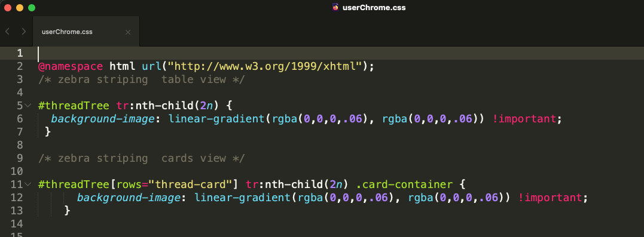The height and width of the screenshot is (237, 644).
Task: Collapse the fold arrow on line 5
Action: coord(28,106)
